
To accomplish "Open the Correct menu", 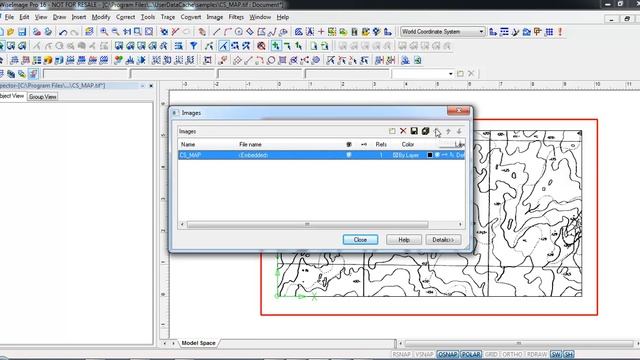I will 125,17.
